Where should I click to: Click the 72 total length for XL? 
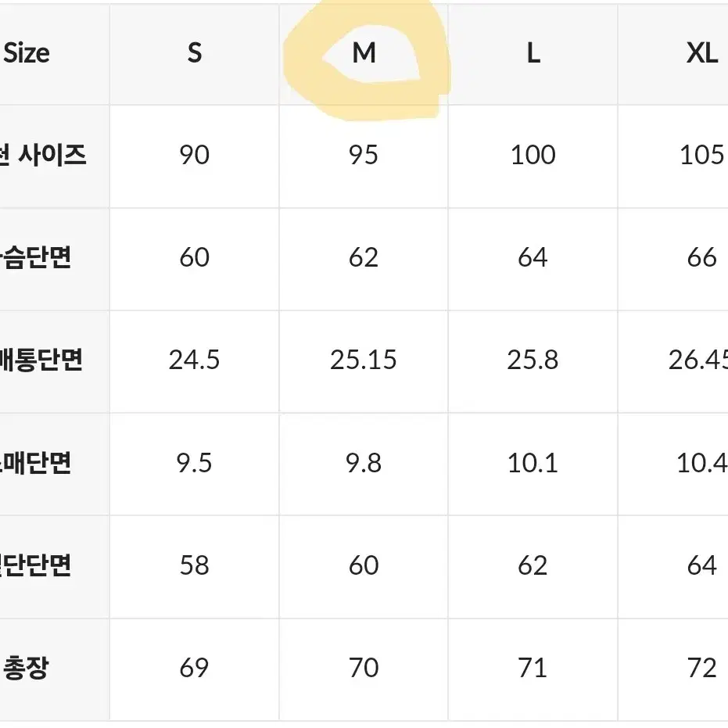(x=702, y=668)
